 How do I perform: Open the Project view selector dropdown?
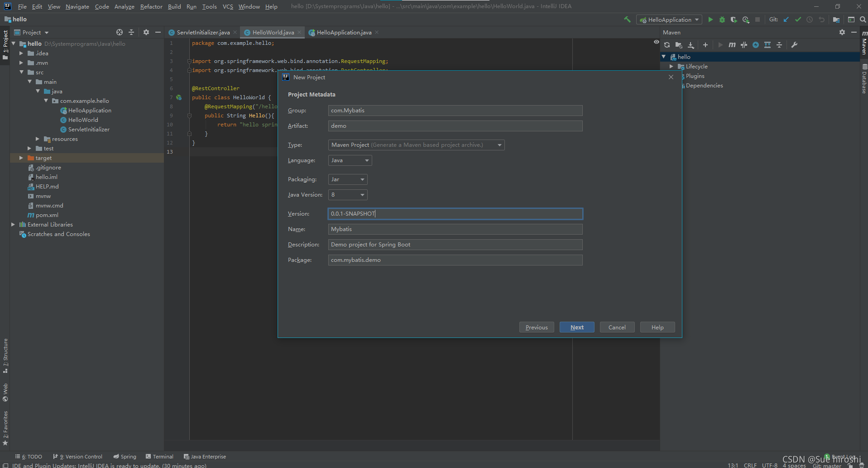coord(32,32)
